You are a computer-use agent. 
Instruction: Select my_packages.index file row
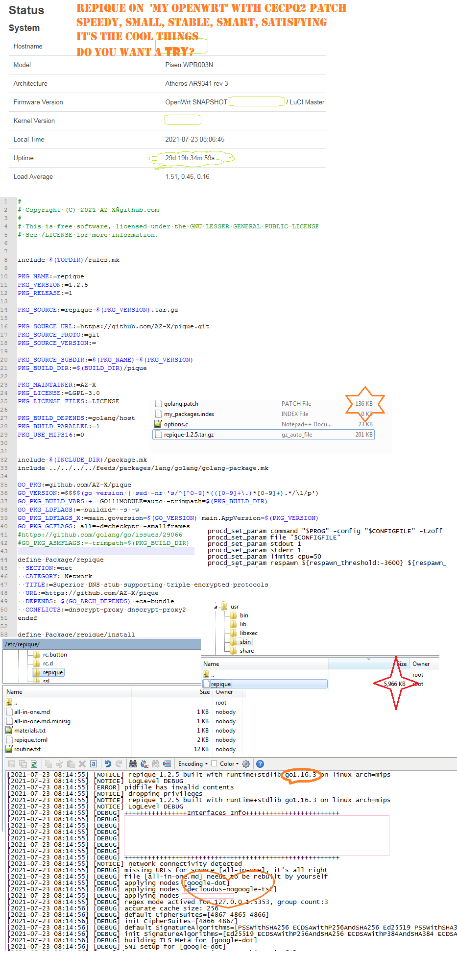pos(264,414)
